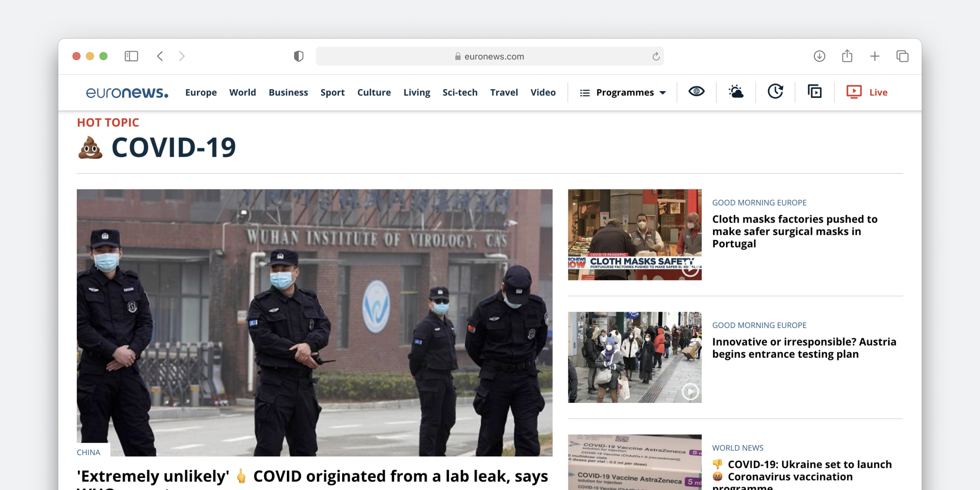Reload the page via refresh icon
This screenshot has width=980, height=490.
point(656,56)
